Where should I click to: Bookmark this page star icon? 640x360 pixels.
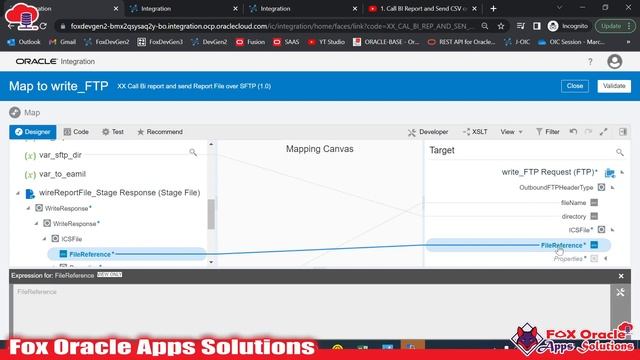[x=501, y=26]
